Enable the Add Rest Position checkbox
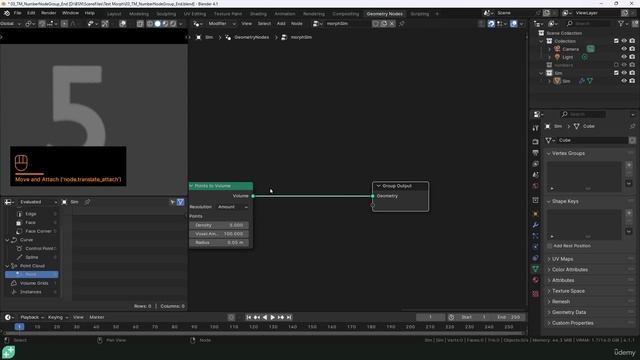 [x=550, y=246]
